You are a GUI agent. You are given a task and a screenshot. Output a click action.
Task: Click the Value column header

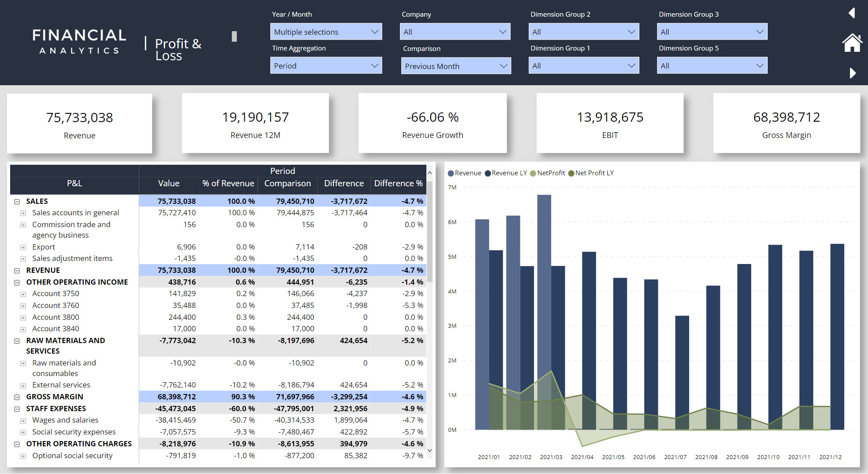(x=169, y=184)
